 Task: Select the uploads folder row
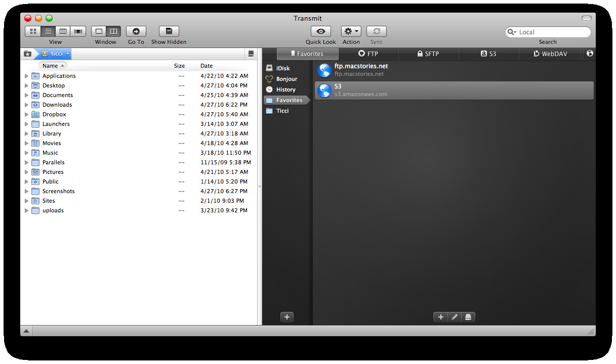coord(139,210)
